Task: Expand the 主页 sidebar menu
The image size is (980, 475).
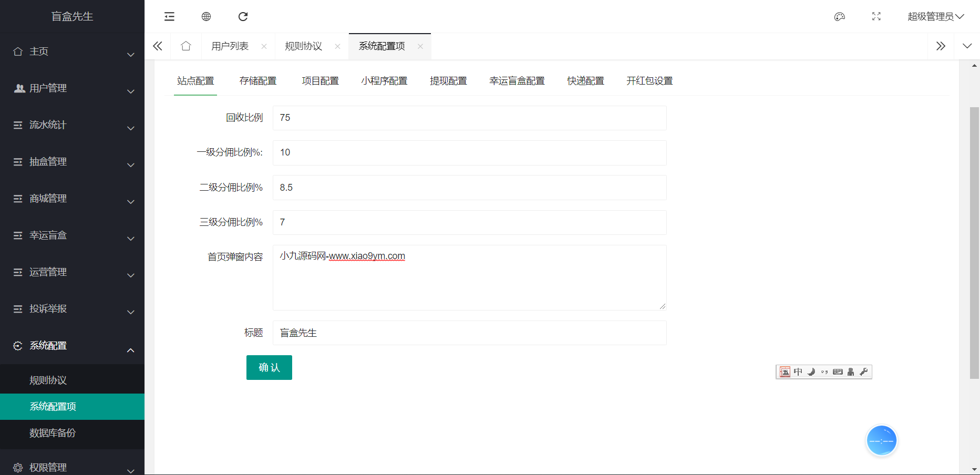Action: pyautogui.click(x=131, y=54)
